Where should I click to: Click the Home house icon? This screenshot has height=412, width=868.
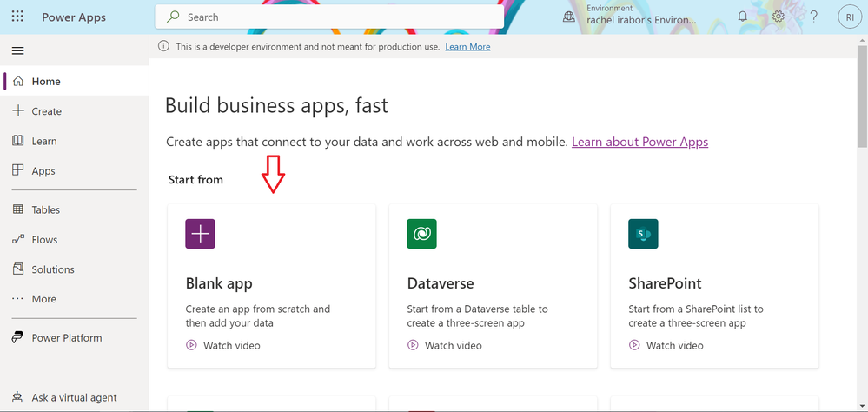pos(18,82)
